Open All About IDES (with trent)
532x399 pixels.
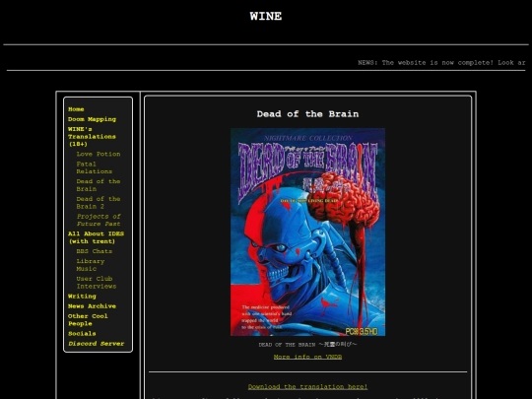(96, 237)
